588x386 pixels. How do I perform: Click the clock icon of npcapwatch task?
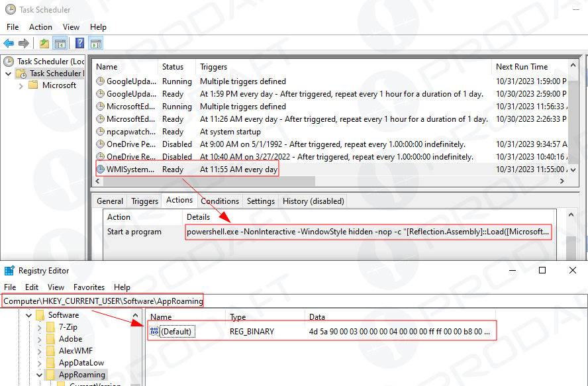click(100, 132)
